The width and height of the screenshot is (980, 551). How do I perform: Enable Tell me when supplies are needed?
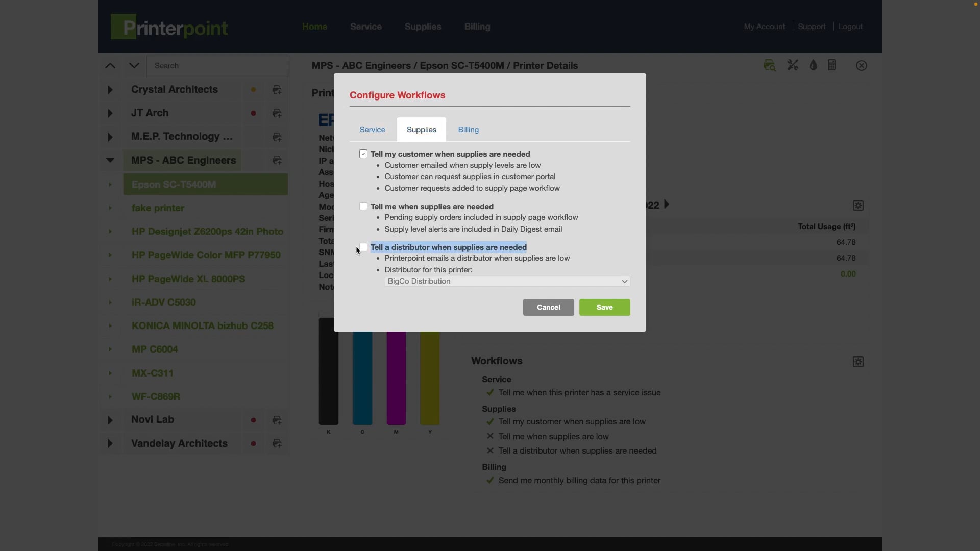[x=363, y=207]
